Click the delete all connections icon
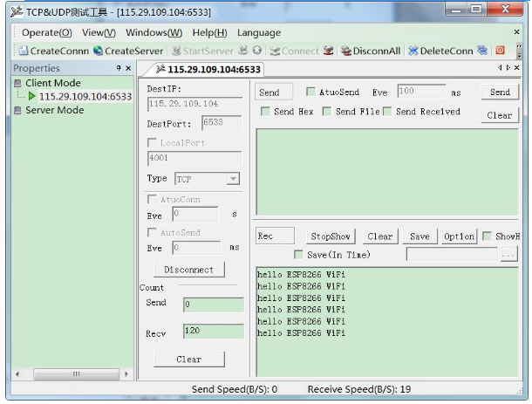The width and height of the screenshot is (532, 404). pyautogui.click(x=482, y=51)
